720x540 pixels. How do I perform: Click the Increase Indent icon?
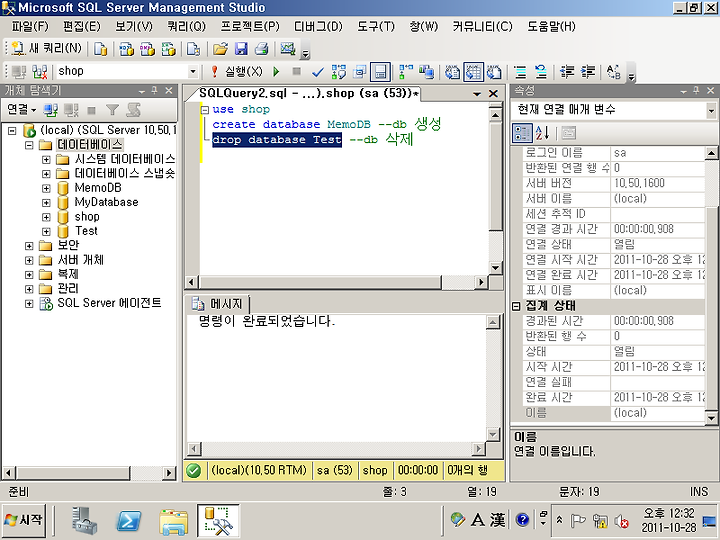(588, 72)
